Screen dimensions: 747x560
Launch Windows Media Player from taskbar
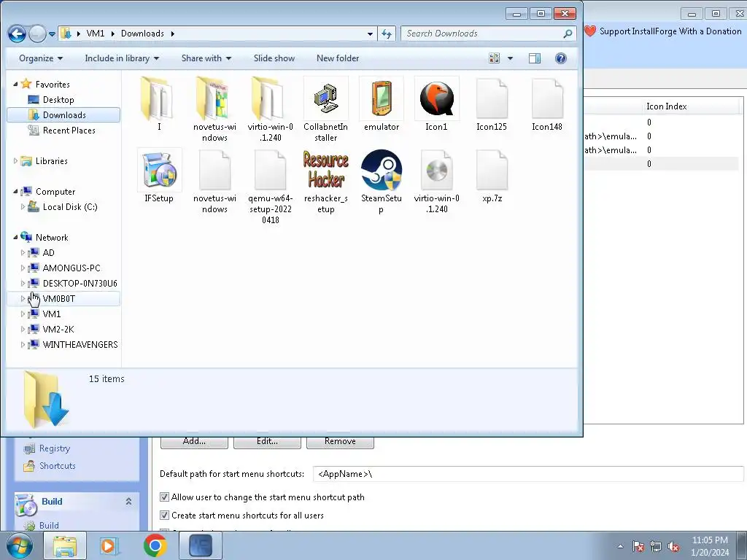[109, 545]
